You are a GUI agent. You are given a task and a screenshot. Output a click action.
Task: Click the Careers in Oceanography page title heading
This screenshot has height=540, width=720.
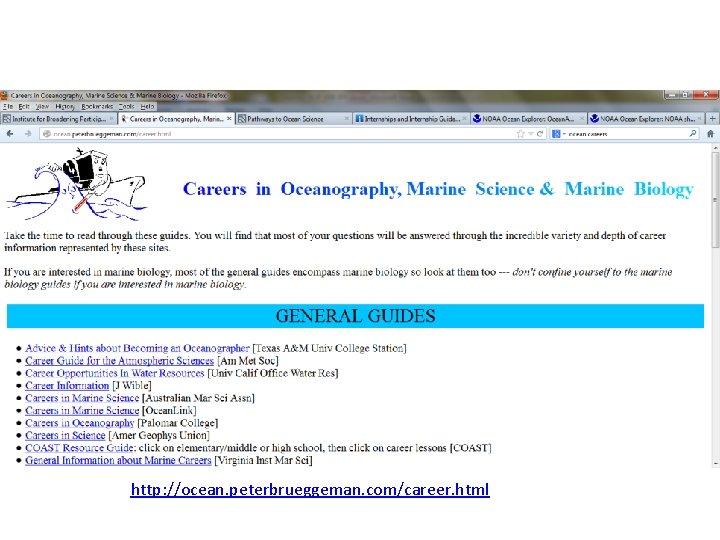[x=438, y=189]
